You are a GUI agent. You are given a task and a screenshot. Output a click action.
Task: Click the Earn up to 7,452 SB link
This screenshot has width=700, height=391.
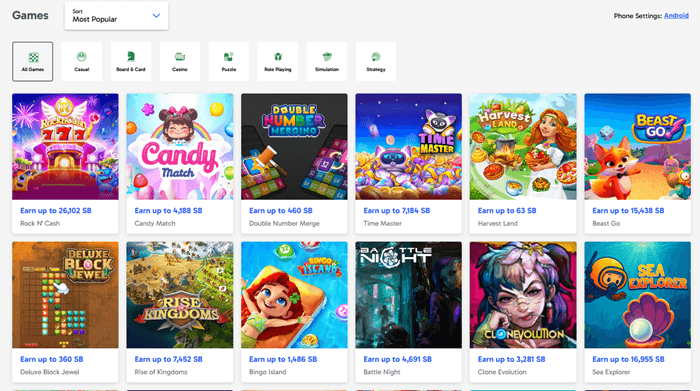[x=168, y=359]
